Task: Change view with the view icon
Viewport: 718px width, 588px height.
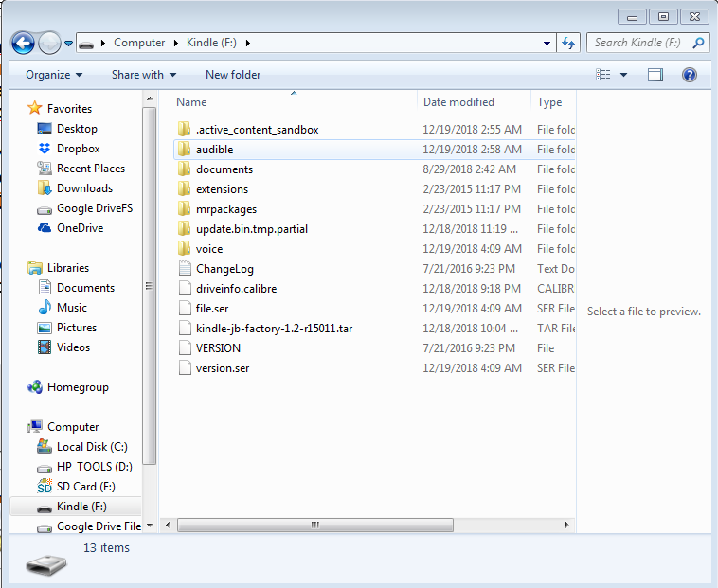Action: (x=602, y=75)
